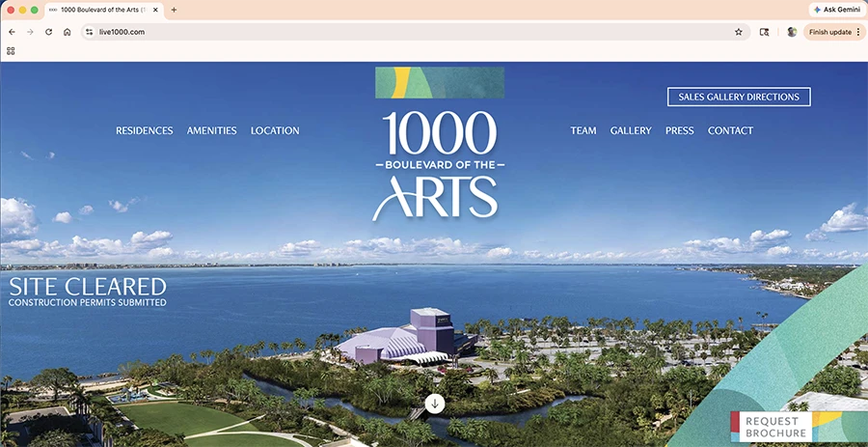Screen dimensions: 868x447
Task: Click the CONSTRUCTION PERMITS SUBMITTED text
Action: 88,303
